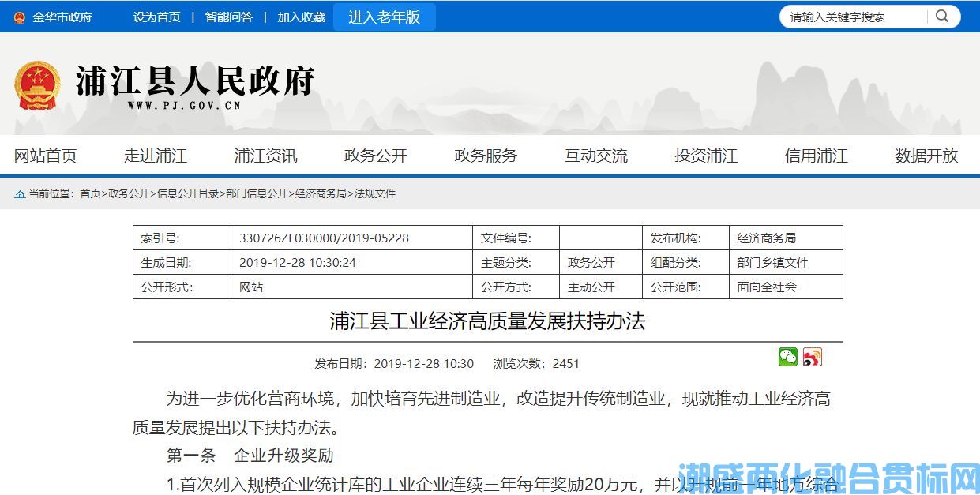Click the home icon beside 当前位置

19,193
